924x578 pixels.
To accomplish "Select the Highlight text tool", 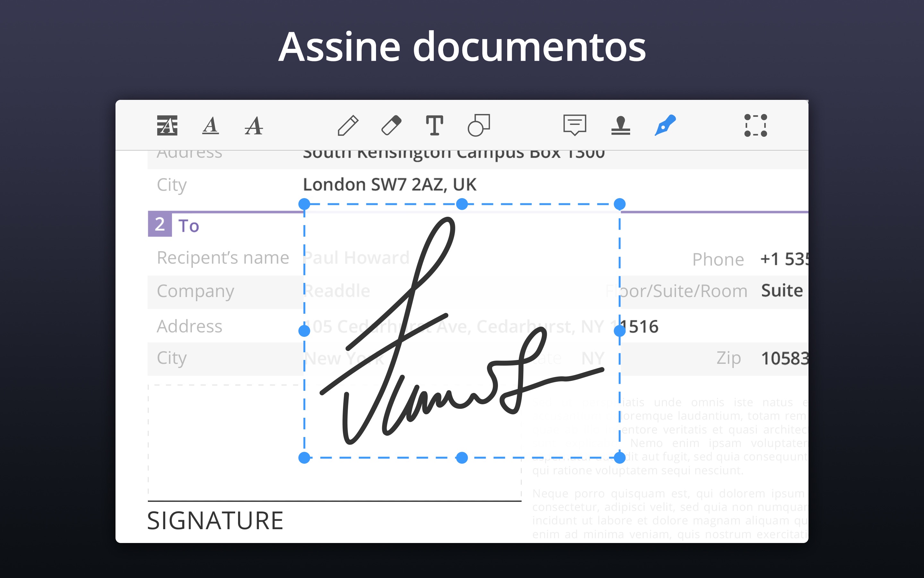I will pyautogui.click(x=167, y=125).
